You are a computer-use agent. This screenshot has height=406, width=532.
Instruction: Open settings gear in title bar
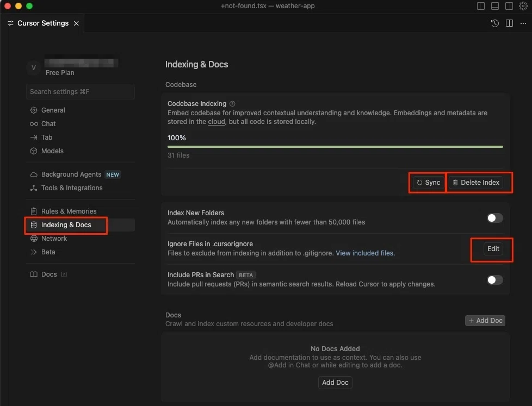pos(523,6)
